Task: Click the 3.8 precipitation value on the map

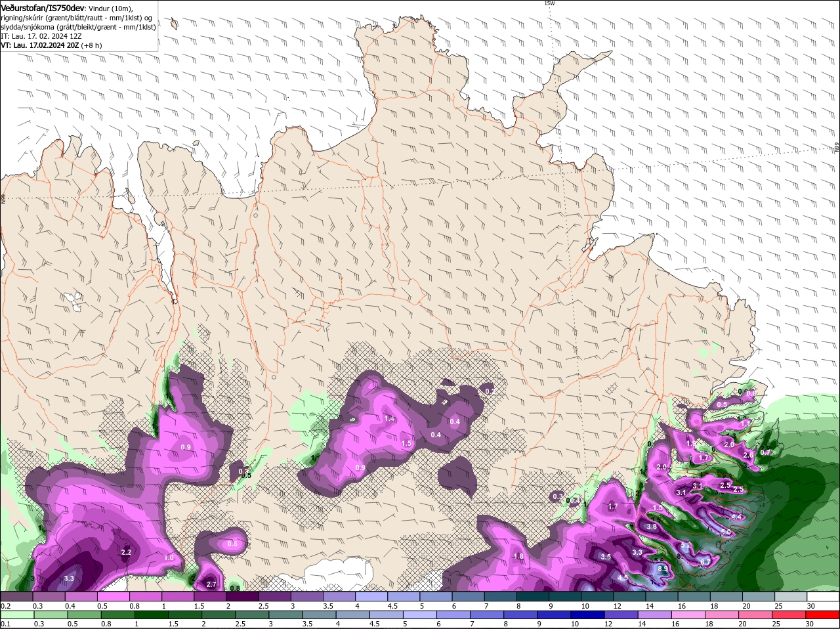Action: point(652,527)
